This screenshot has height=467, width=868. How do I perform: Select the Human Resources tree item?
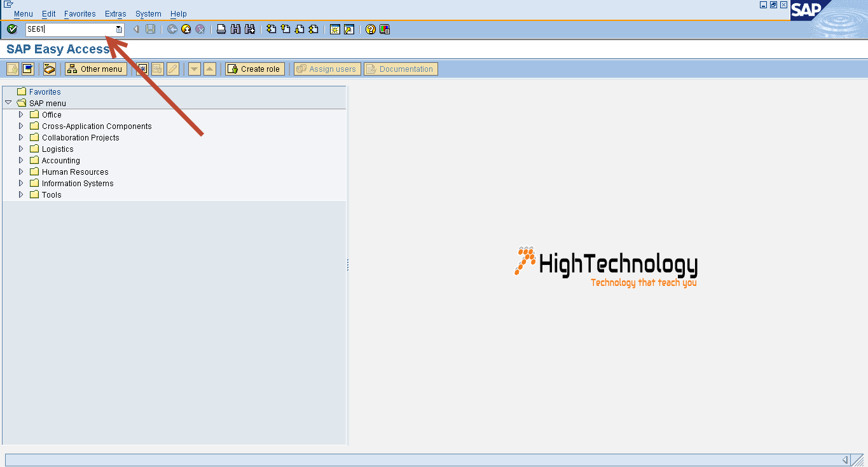click(x=74, y=172)
